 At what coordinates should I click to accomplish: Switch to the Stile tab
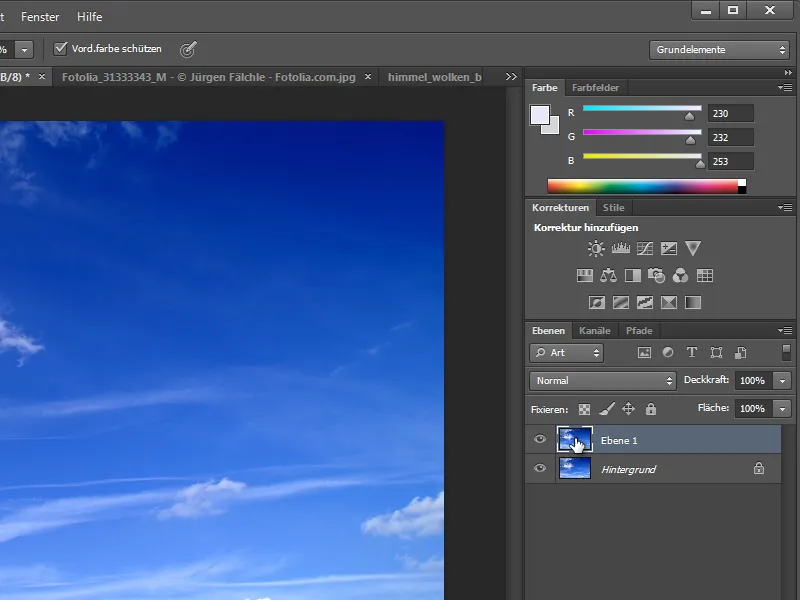(x=613, y=208)
